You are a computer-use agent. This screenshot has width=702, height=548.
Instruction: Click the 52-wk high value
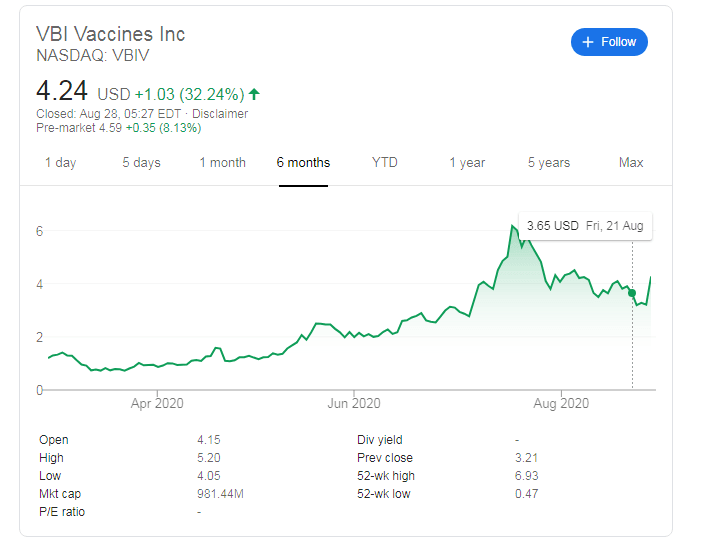click(x=524, y=476)
